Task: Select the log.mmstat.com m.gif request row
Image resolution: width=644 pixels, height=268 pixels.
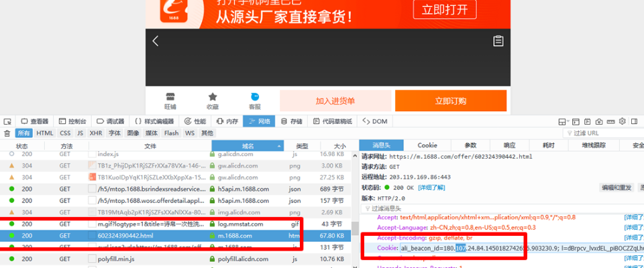Action: pos(175,224)
